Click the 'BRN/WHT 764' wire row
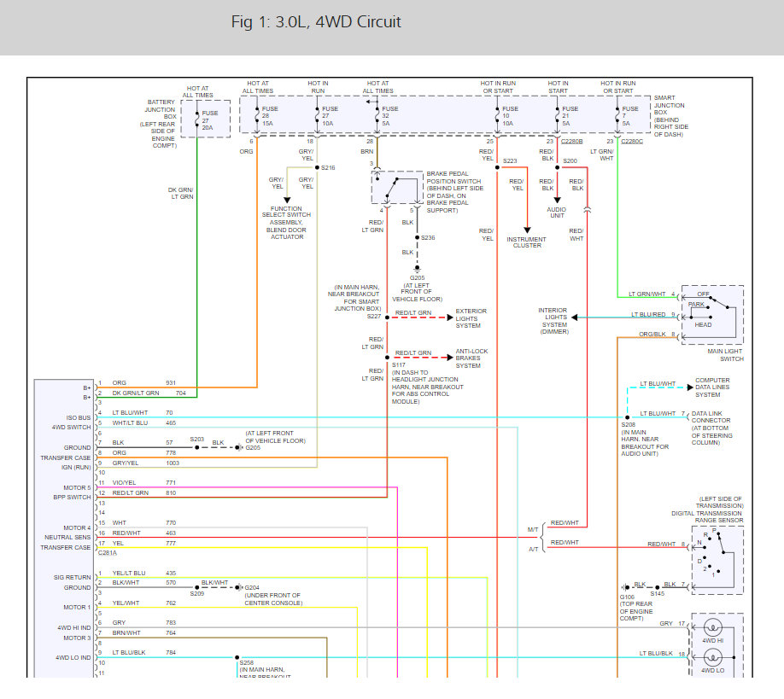Viewport: 784px width, 699px height. click(x=137, y=633)
